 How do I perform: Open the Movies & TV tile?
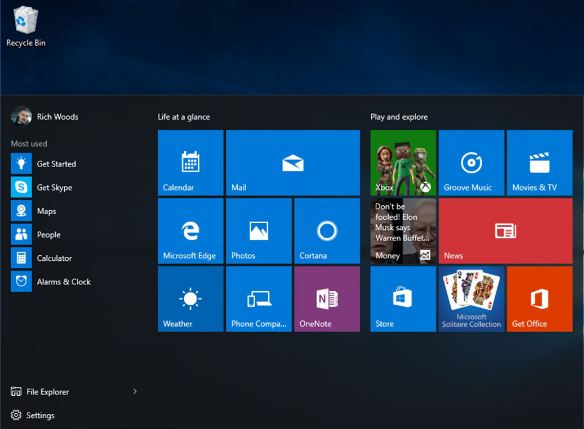click(x=540, y=163)
